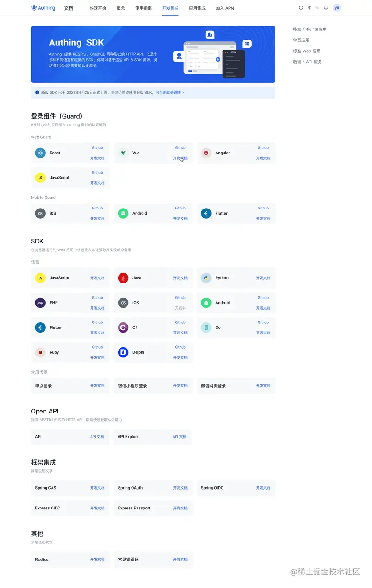Image resolution: width=372 pixels, height=588 pixels.
Task: Open 概念 nav item
Action: click(121, 8)
